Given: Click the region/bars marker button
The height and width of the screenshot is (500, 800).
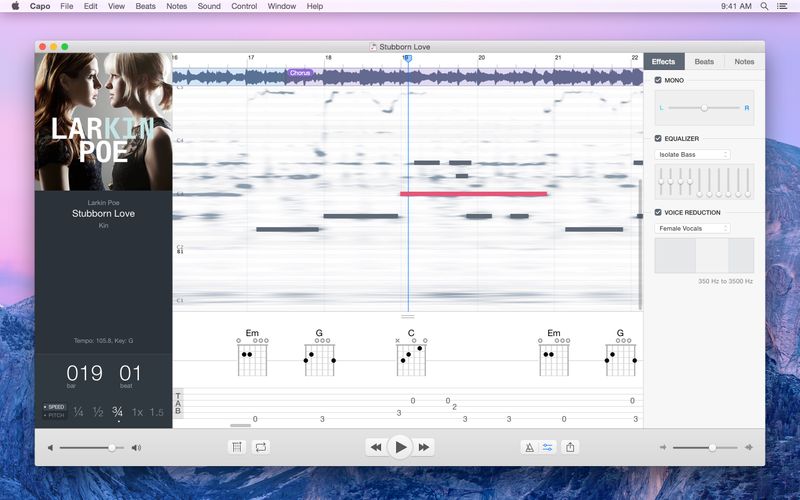Looking at the screenshot, I should [x=237, y=447].
